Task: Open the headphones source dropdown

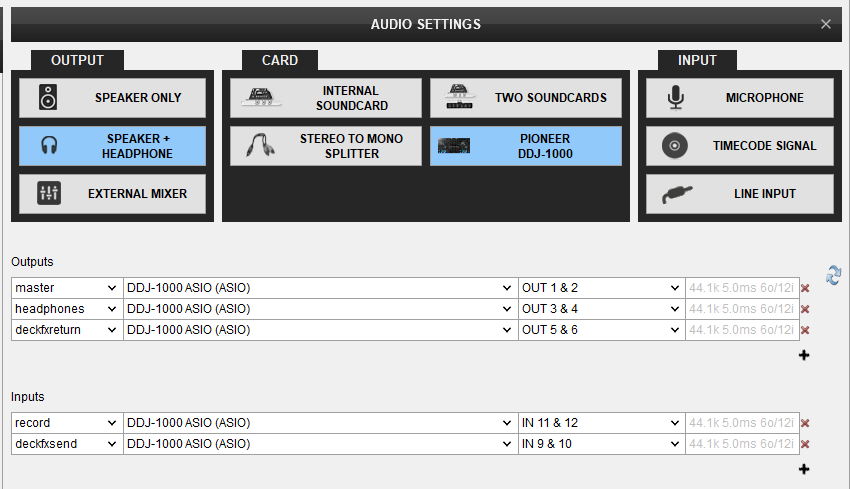Action: click(x=67, y=309)
